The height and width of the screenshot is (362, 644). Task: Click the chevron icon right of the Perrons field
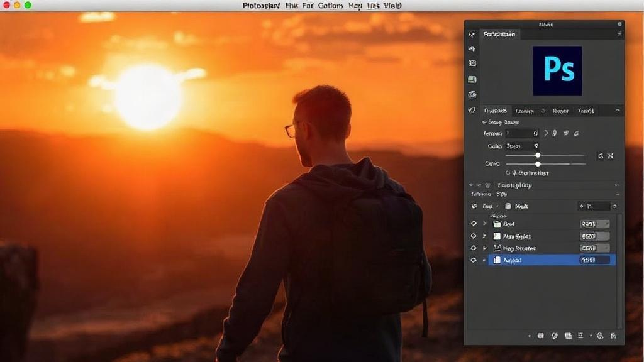[x=546, y=133]
